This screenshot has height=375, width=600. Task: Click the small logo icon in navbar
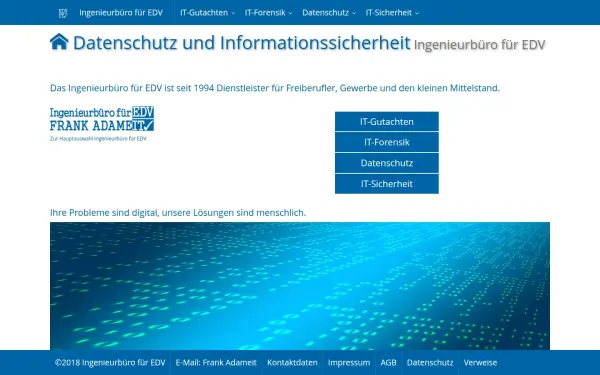coord(63,13)
